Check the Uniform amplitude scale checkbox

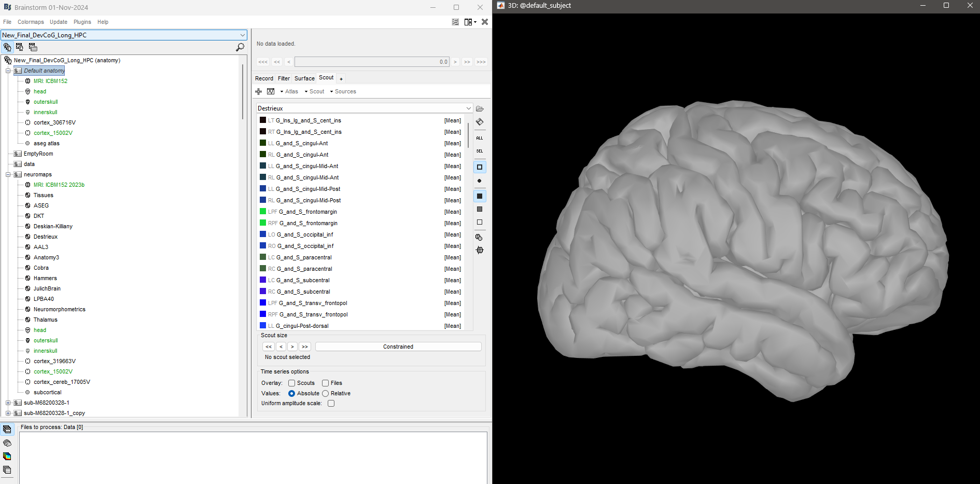(x=331, y=403)
